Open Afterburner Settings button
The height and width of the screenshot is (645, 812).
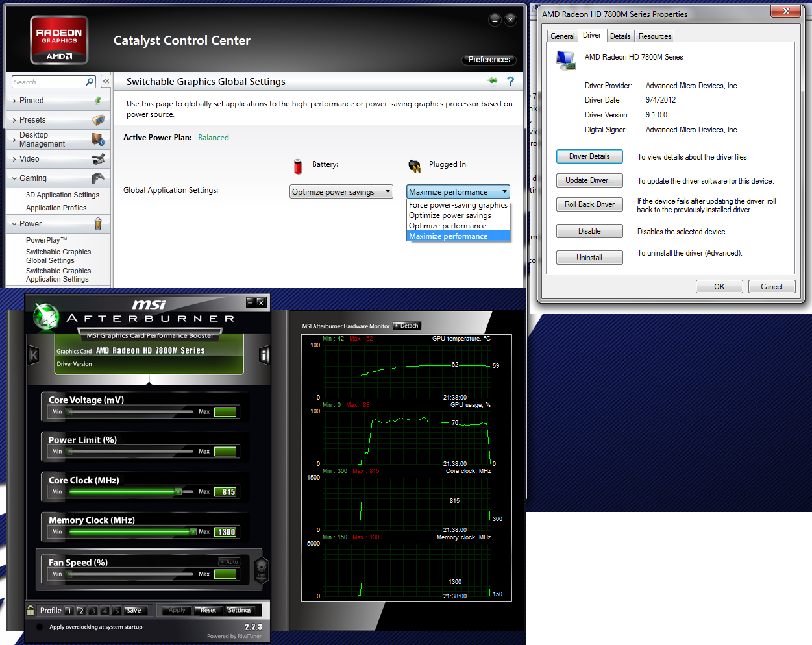pyautogui.click(x=240, y=610)
